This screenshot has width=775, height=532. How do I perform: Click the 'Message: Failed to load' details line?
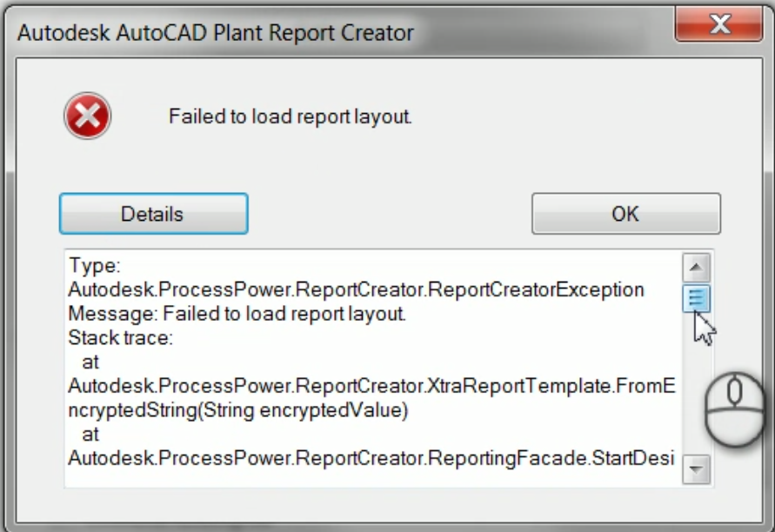click(x=237, y=313)
